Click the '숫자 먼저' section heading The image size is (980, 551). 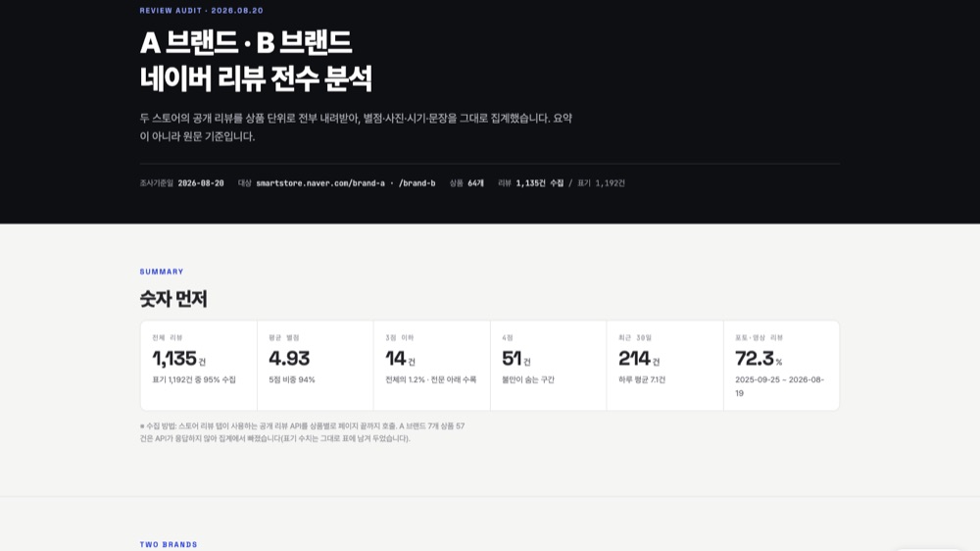pos(173,299)
